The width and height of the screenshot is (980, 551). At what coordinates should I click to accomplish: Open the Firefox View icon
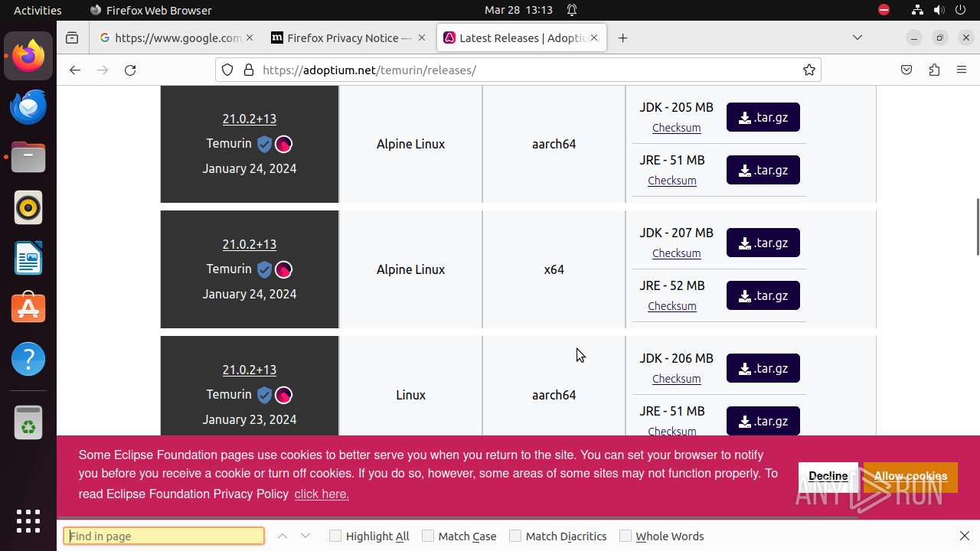click(72, 37)
